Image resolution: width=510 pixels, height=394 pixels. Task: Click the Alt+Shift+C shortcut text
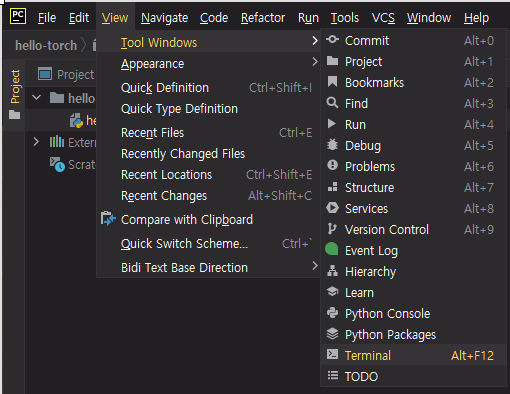coord(280,196)
